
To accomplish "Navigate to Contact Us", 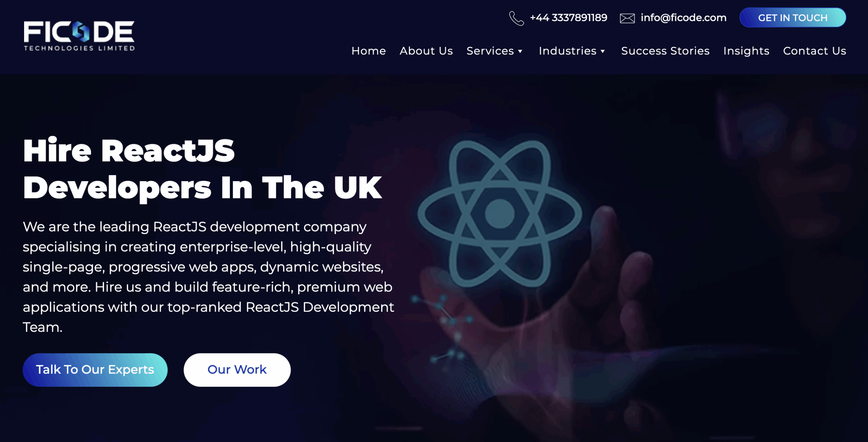I will [x=814, y=51].
